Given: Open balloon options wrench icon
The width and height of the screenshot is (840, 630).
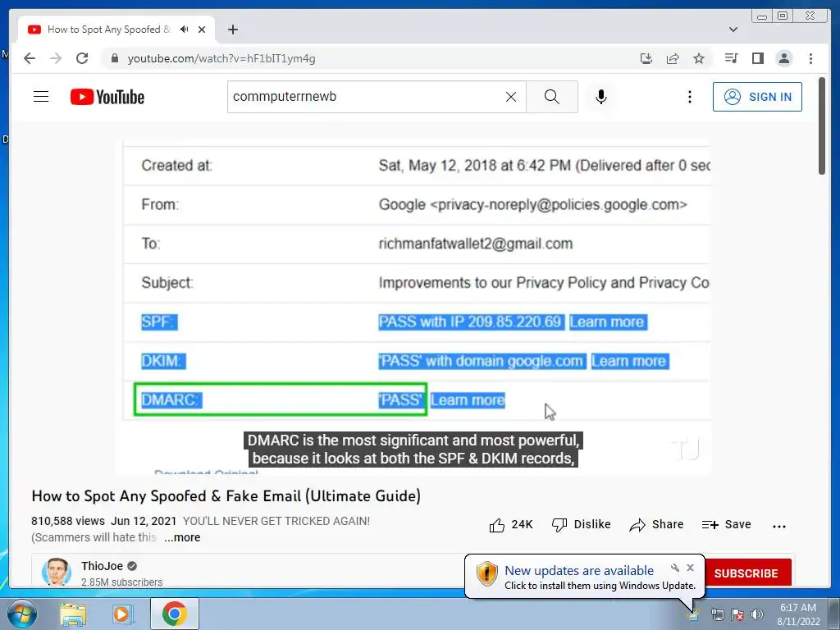Looking at the screenshot, I should point(675,568).
